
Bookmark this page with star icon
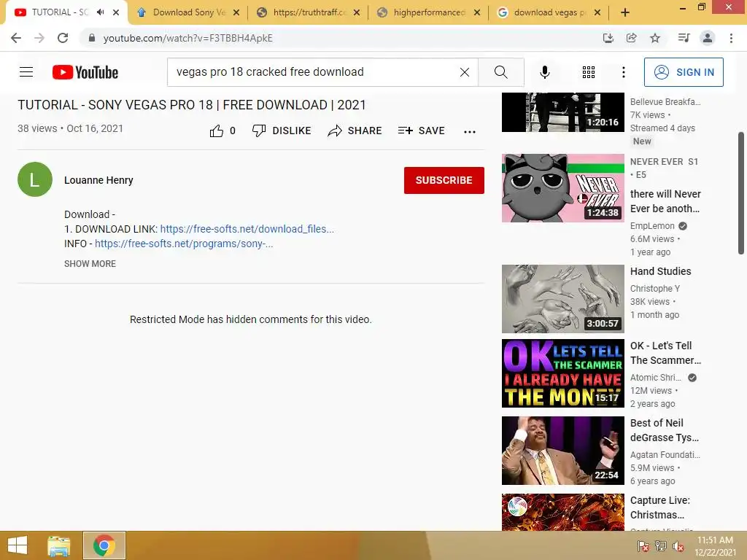(655, 38)
